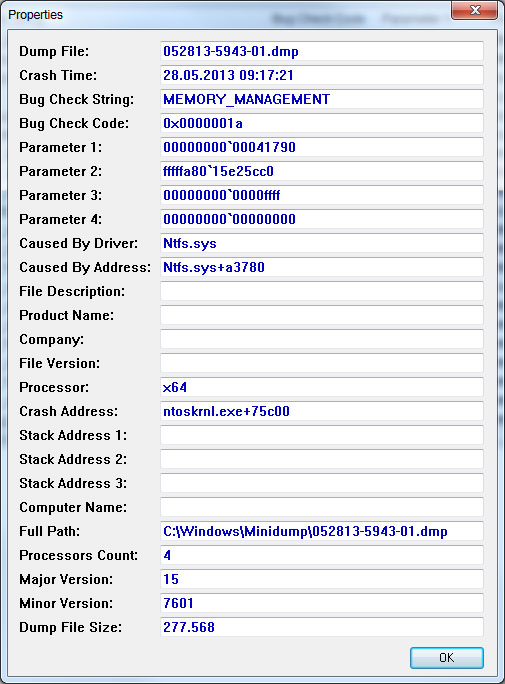This screenshot has height=684, width=505.
Task: Click the Processor field showing x64
Action: click(x=322, y=387)
